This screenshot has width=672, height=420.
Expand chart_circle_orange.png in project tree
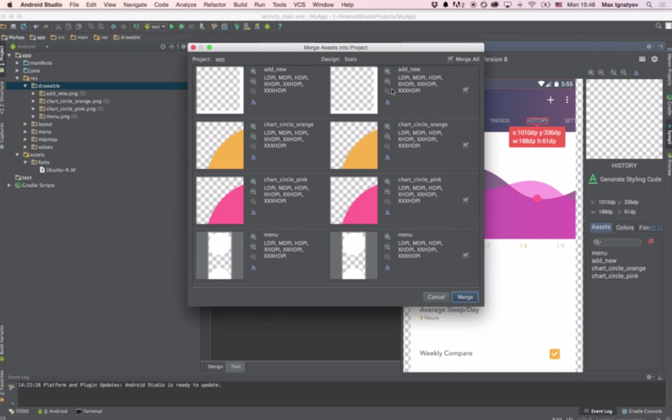[33, 101]
